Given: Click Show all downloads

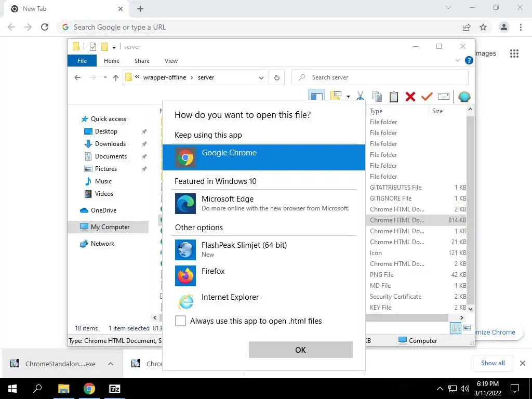Looking at the screenshot, I should point(493,363).
